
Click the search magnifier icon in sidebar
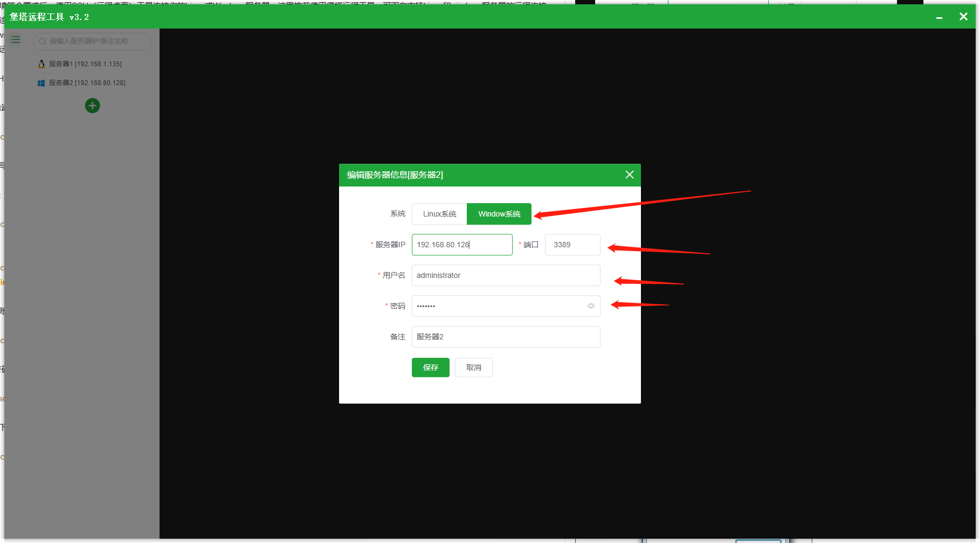(x=42, y=41)
